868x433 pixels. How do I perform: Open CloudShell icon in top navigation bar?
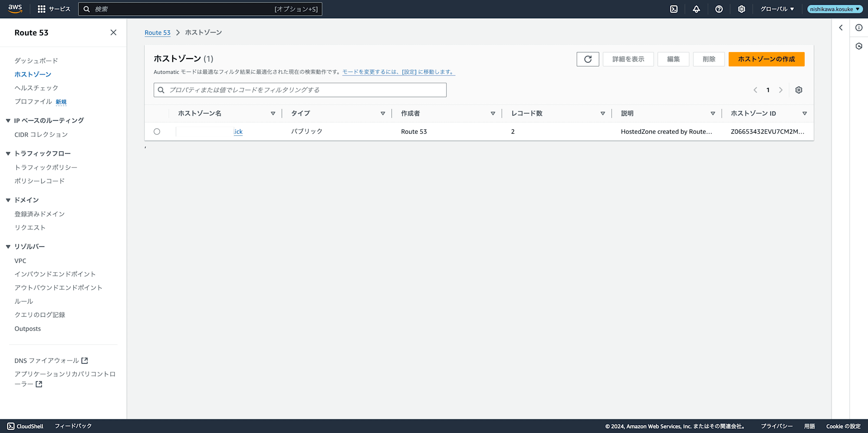pos(674,9)
